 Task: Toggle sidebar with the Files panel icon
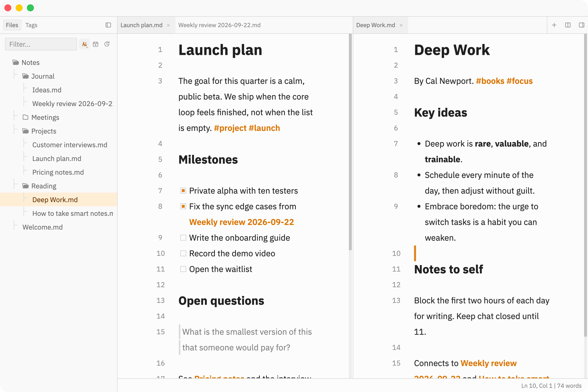(x=108, y=25)
